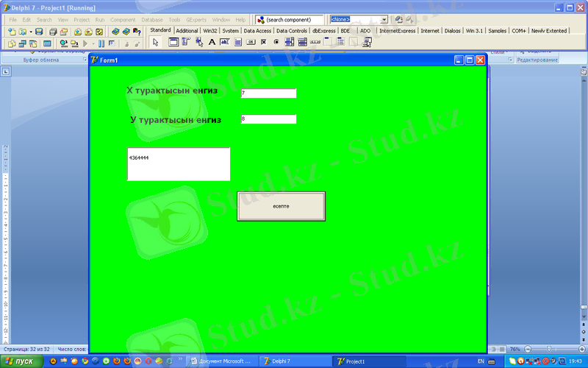
Task: Click the есепте button on Form1
Action: point(282,206)
